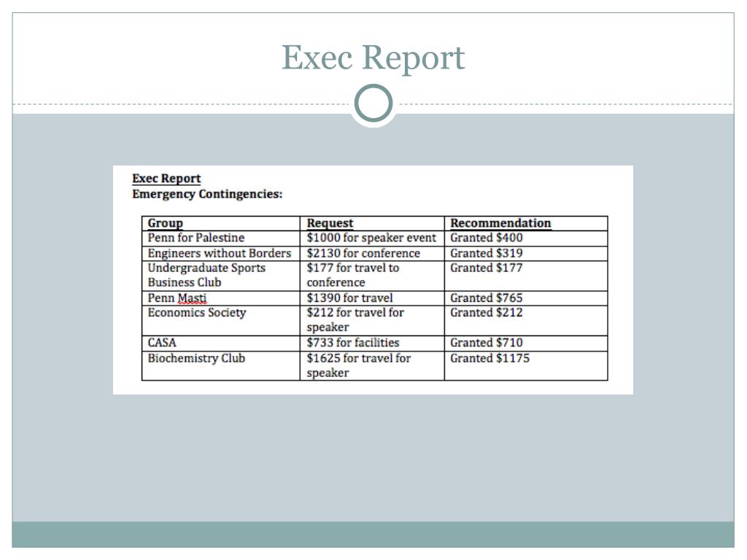Click the "Biochemistry Club" cell

tap(221, 366)
